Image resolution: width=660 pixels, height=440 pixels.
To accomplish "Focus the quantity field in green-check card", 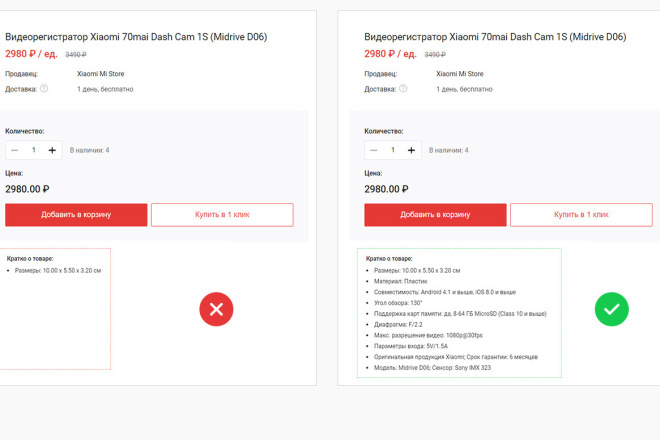I will [x=393, y=150].
